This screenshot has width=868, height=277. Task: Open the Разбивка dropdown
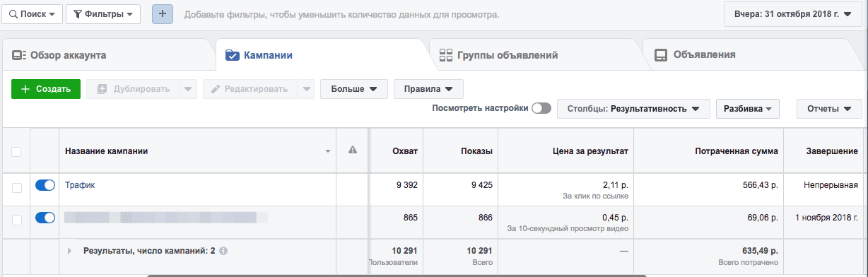coord(747,109)
